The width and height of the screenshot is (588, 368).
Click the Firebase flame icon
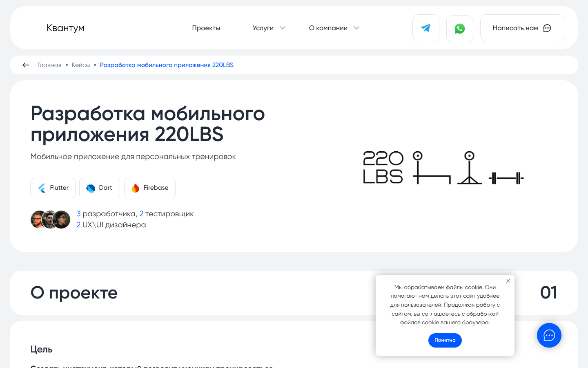136,188
